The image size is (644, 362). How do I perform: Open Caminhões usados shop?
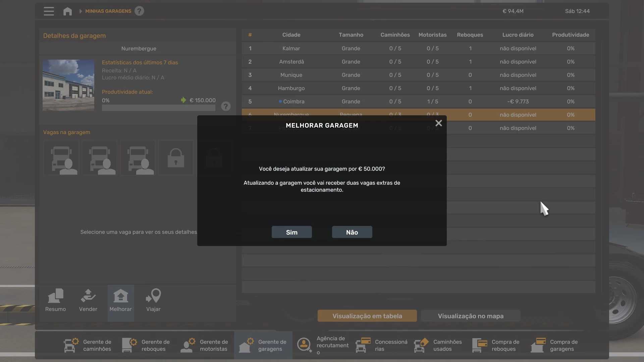click(438, 345)
